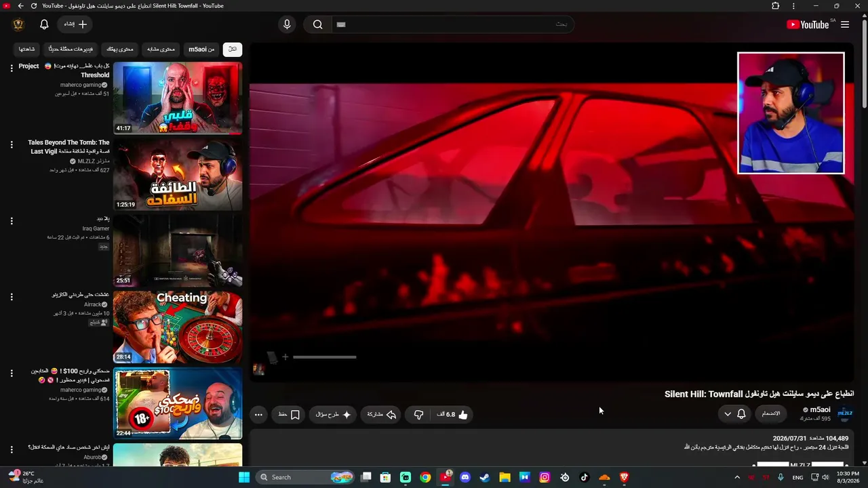Select the 'شاهدتها' filter chip
The image size is (868, 488).
[x=27, y=49]
